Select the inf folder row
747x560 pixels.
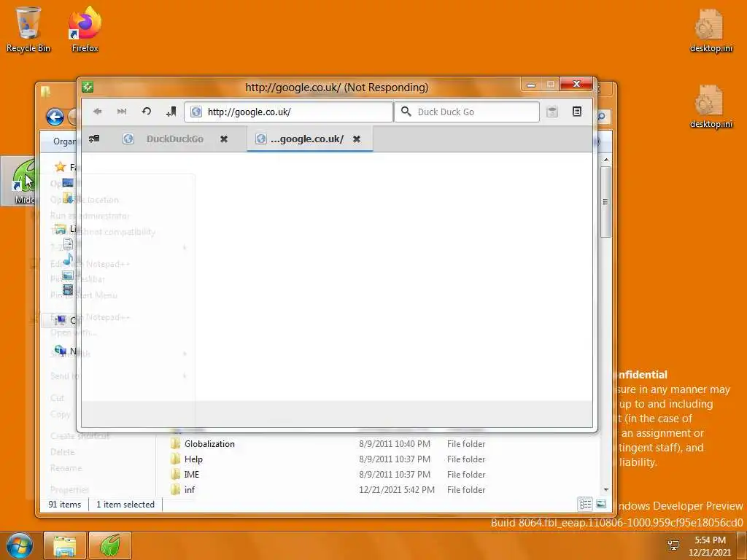coord(329,489)
